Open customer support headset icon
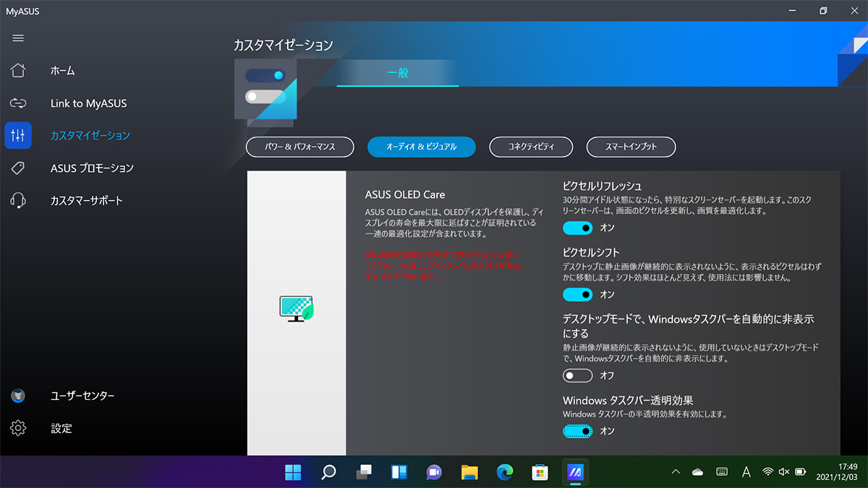 point(18,200)
